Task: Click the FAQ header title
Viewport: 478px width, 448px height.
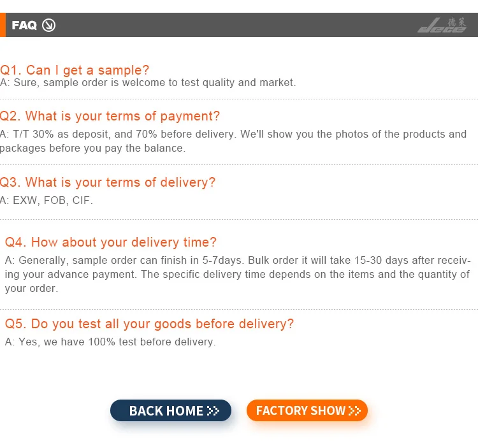Action: pos(24,25)
